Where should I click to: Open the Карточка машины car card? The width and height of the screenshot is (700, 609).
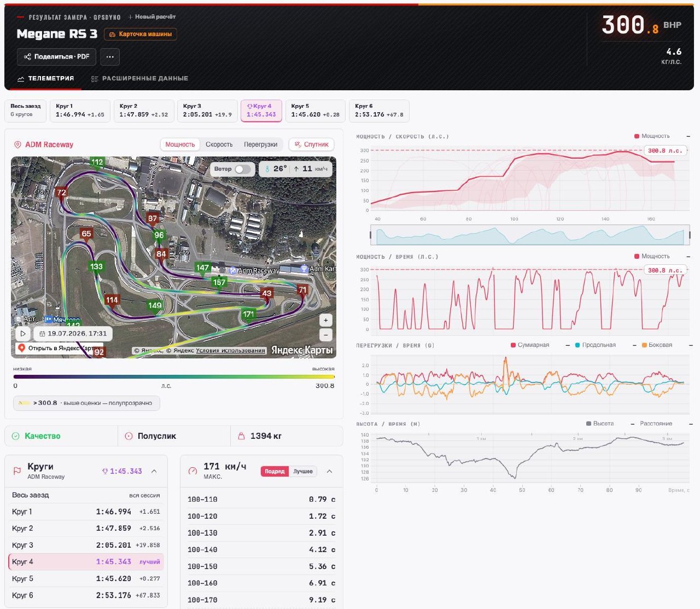[x=141, y=34]
